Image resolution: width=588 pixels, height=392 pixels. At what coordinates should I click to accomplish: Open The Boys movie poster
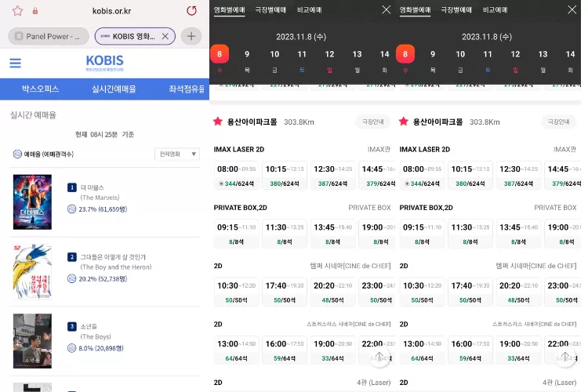[32, 341]
